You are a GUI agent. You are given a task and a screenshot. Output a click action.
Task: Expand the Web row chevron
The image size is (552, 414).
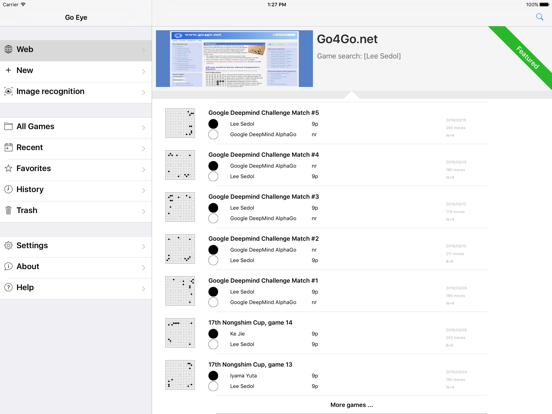coord(144,51)
